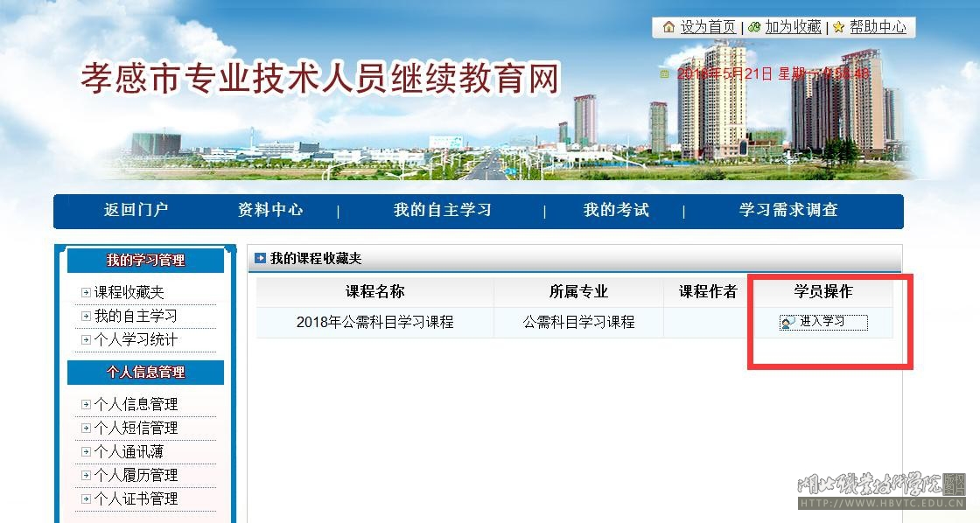Select 我的考试 in the navigation bar
This screenshot has width=980, height=523.
[x=616, y=210]
